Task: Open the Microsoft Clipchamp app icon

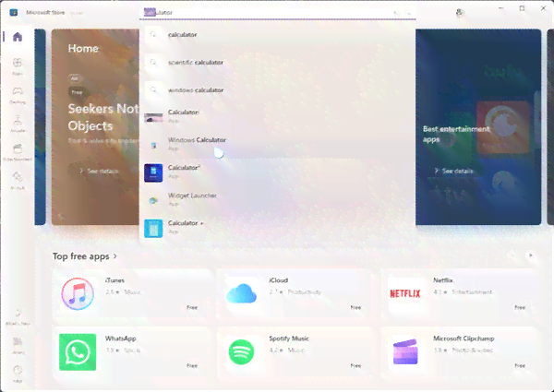Action: 405,351
